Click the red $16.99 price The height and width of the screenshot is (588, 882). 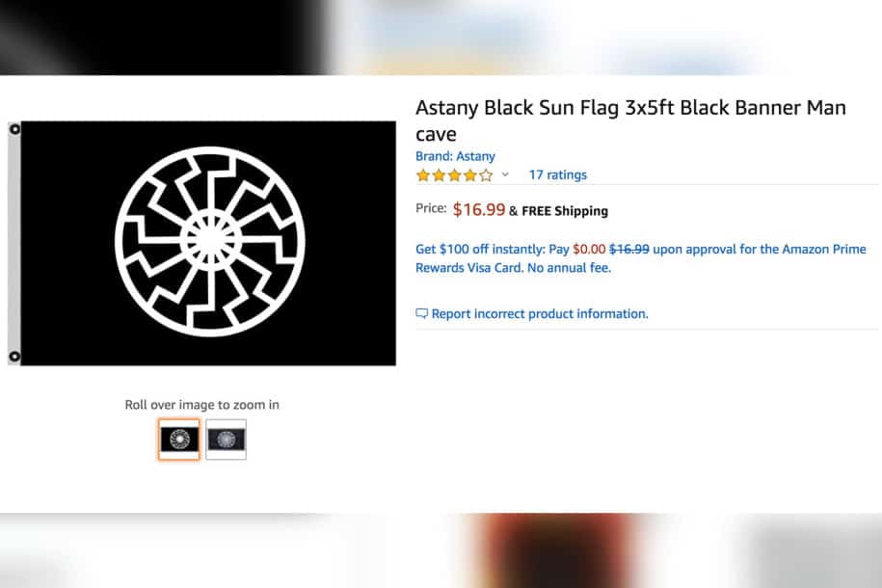coord(479,209)
